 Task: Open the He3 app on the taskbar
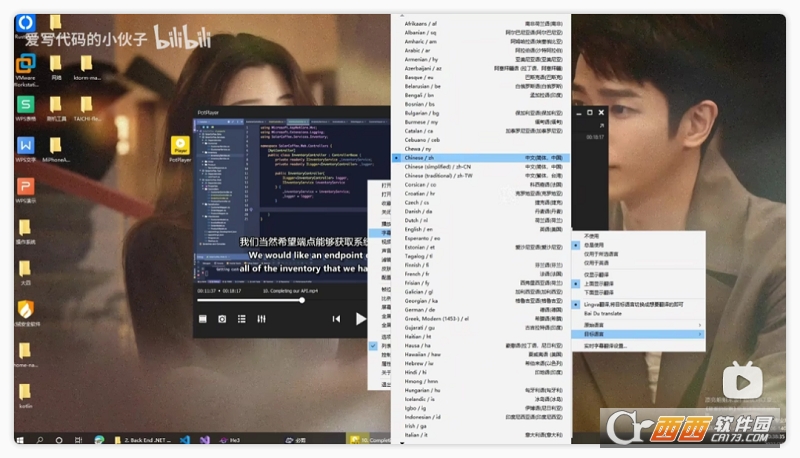click(x=230, y=440)
